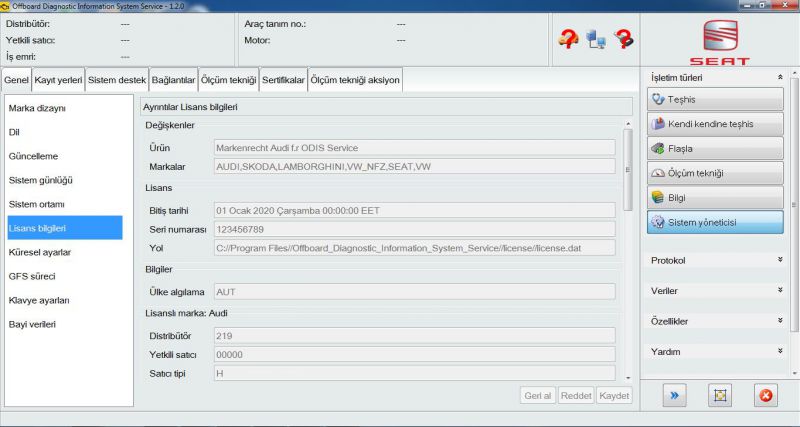Click the gear icon on Sistem yöneticisi
The image size is (800, 427).
[658, 222]
